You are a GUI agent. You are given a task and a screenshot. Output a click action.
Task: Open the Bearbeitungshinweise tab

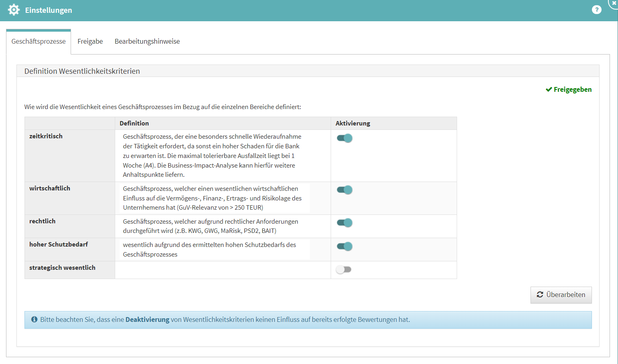pyautogui.click(x=147, y=42)
